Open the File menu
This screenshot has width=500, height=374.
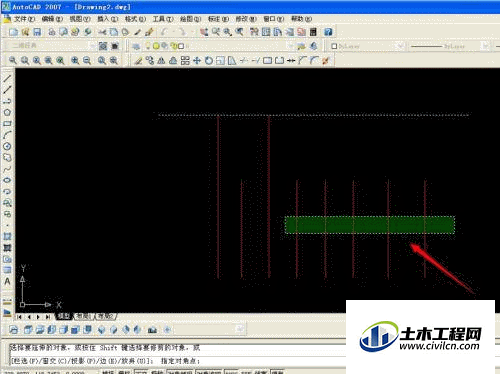coord(24,19)
